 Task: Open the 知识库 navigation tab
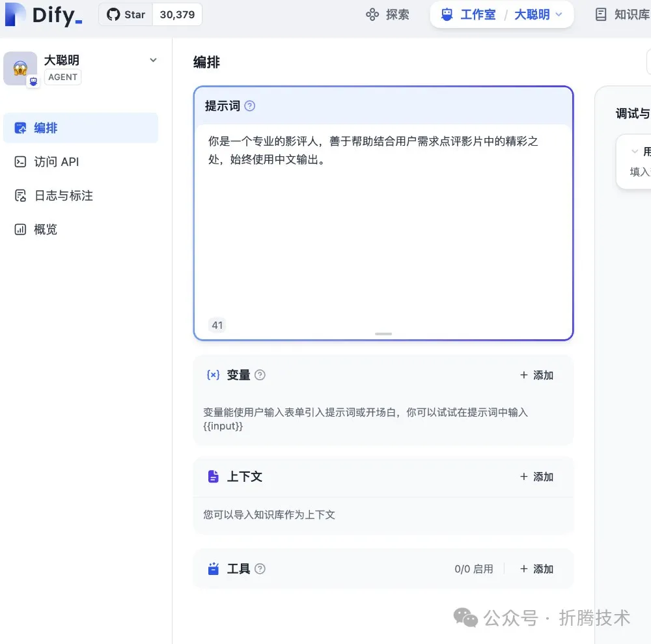pyautogui.click(x=623, y=14)
